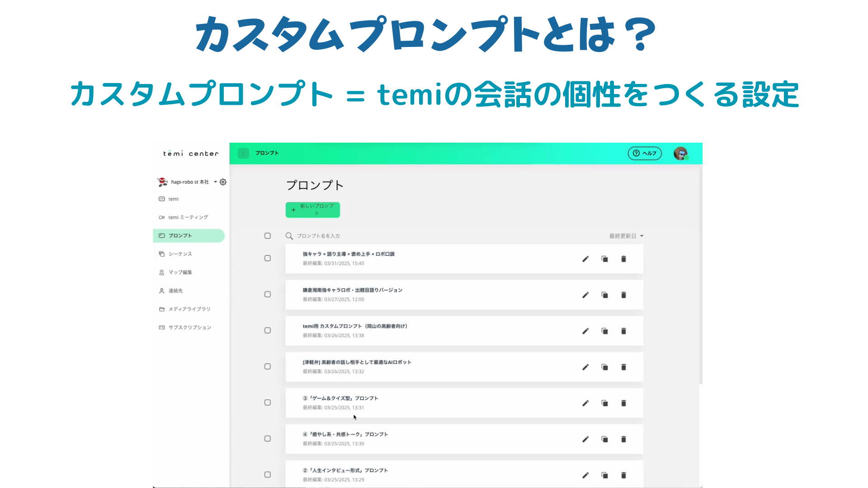Screen dimensions: 868x488
Task: Open the 強キャラ × 語り主導 × 褒め上手 prompt title
Action: [x=349, y=254]
